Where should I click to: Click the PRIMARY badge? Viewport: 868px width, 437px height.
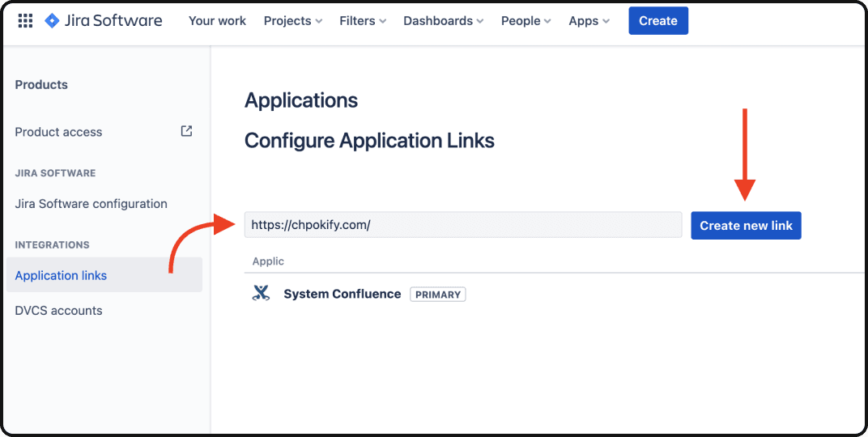[x=438, y=295]
